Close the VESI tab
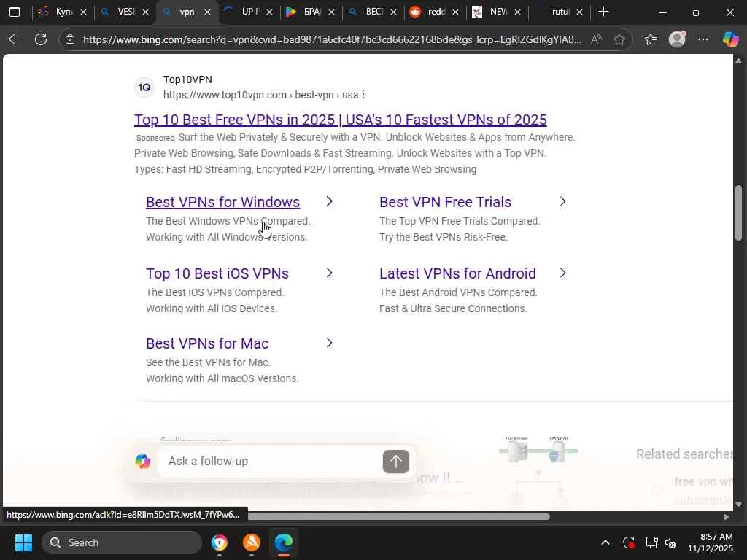 coord(146,12)
